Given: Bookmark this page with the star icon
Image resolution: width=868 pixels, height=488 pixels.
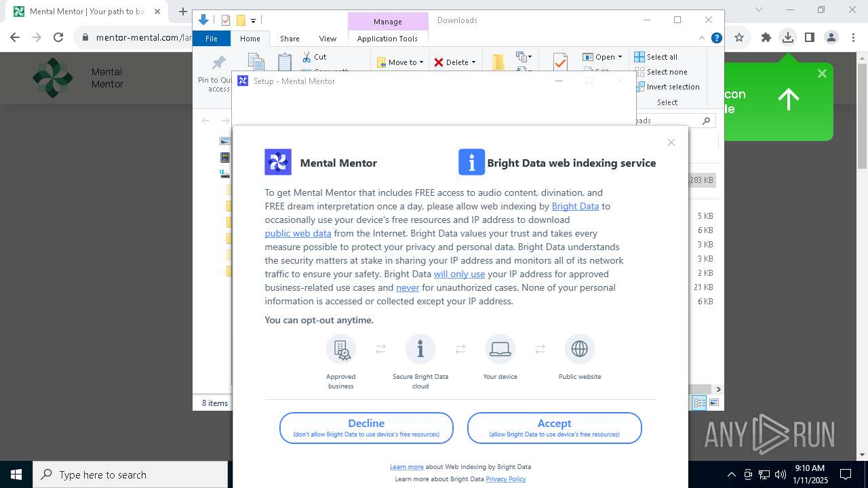Looking at the screenshot, I should click(x=739, y=38).
